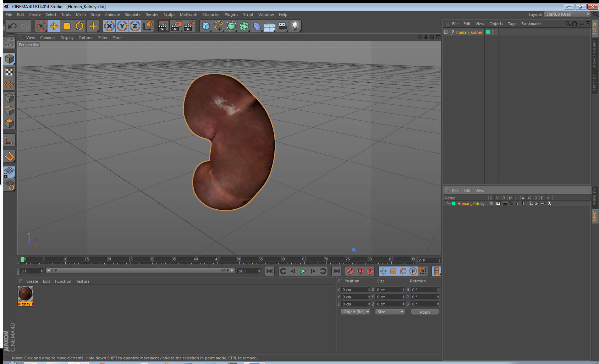Play the animation forward

tap(303, 271)
